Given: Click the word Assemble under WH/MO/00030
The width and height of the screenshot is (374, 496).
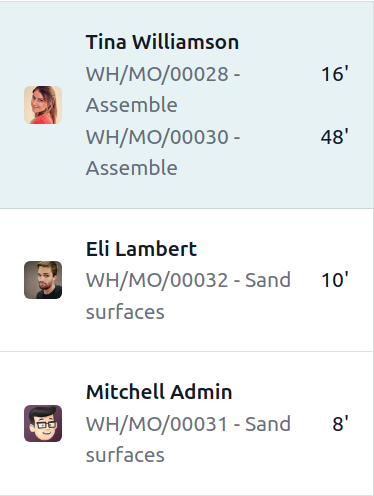Looking at the screenshot, I should 132,168.
